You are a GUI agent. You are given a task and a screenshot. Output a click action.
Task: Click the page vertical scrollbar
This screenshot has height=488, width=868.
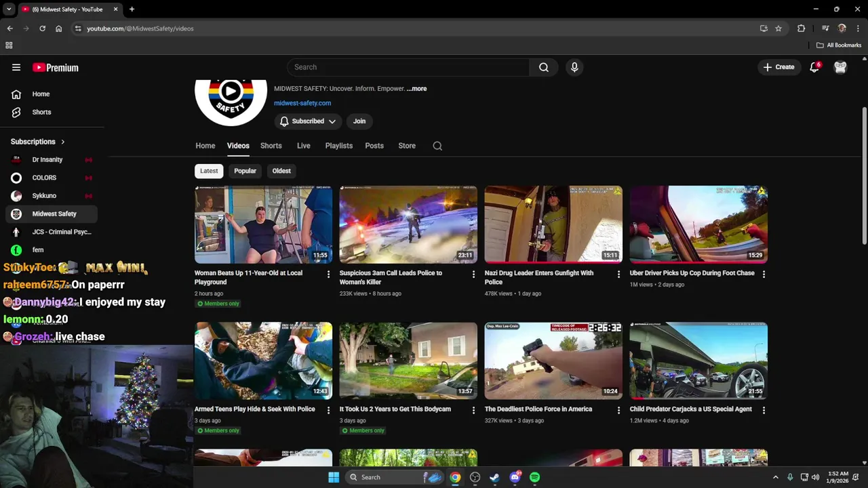pyautogui.click(x=864, y=176)
